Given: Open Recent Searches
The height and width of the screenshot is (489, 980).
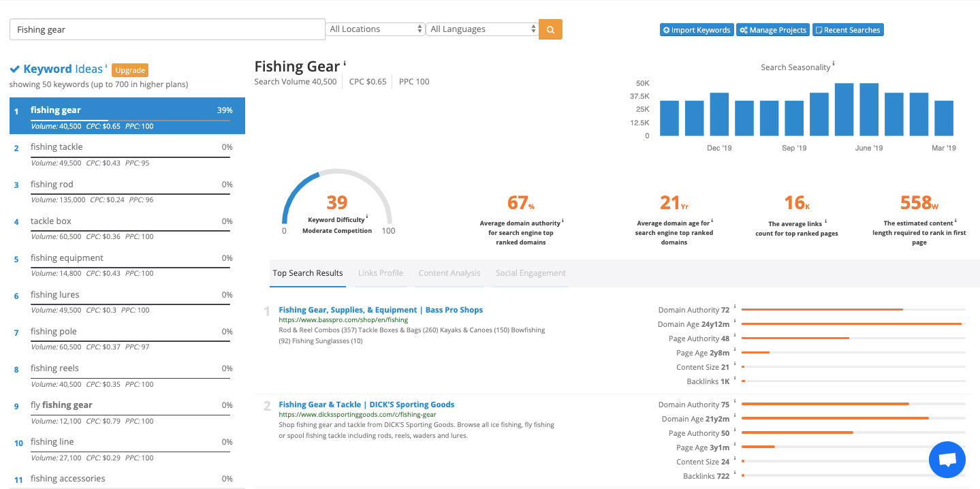Looking at the screenshot, I should 848,30.
